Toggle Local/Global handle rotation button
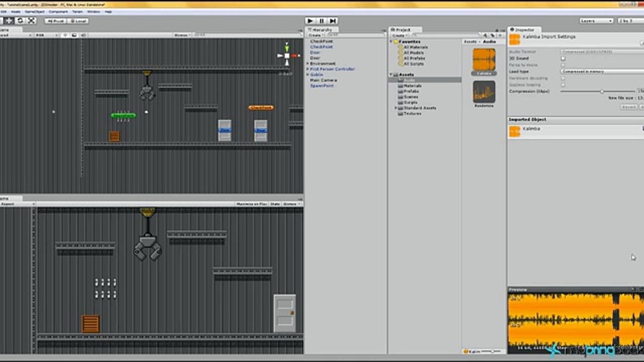This screenshot has height=362, width=644. tap(77, 21)
